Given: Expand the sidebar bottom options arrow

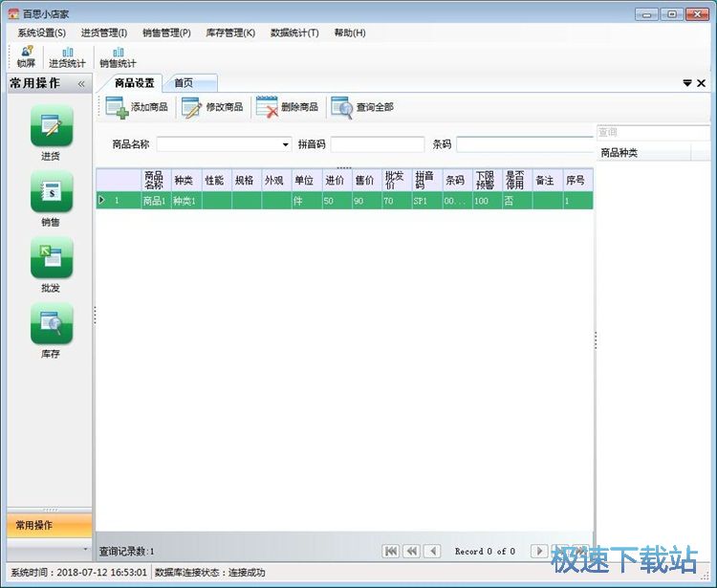Looking at the screenshot, I should pos(85,549).
